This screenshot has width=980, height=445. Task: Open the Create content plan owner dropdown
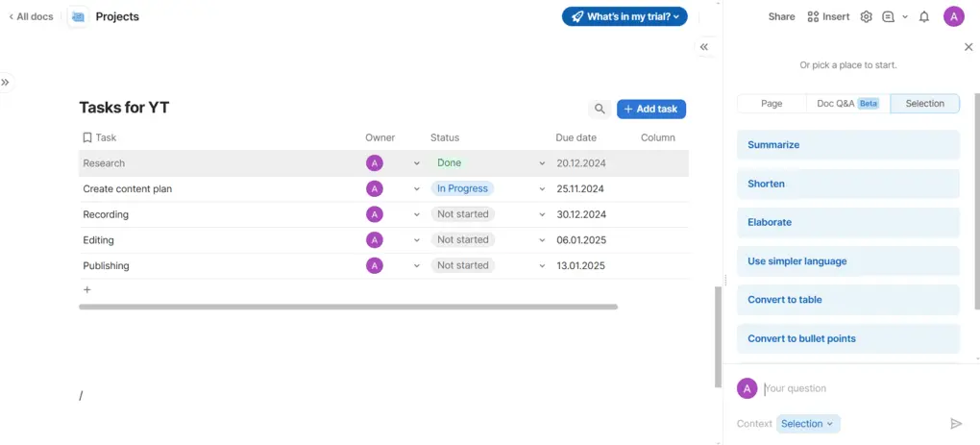[417, 188]
